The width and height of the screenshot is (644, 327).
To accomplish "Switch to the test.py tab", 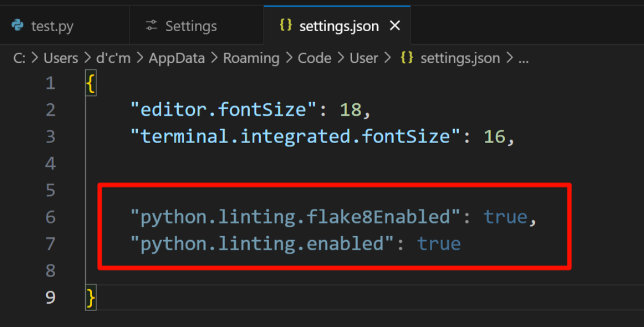I will tap(65, 26).
